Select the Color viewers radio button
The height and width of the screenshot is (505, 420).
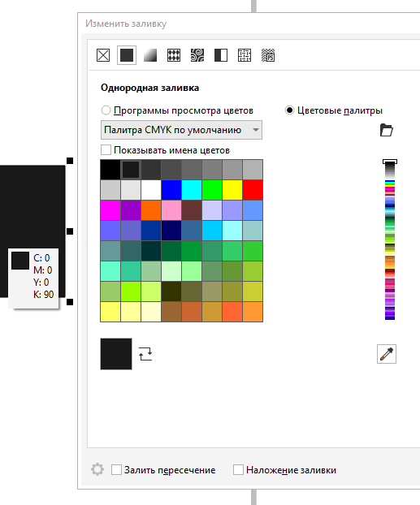106,110
